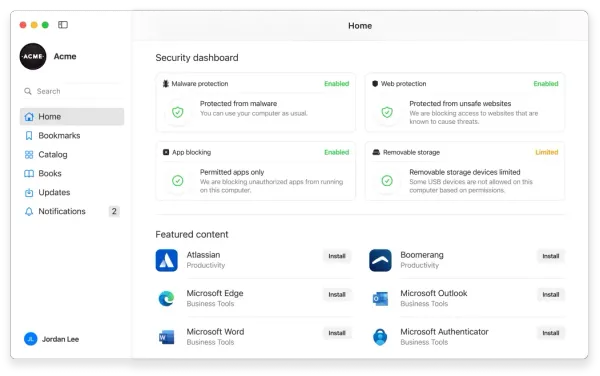
Task: Click green shield check beside Protected from unsafe websites
Action: click(x=387, y=112)
